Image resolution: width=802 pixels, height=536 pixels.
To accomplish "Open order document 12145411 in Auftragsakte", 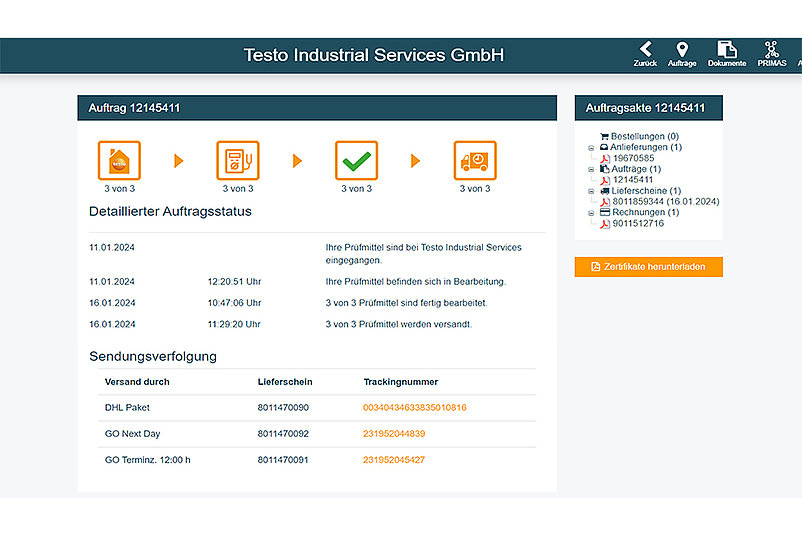I will (633, 180).
